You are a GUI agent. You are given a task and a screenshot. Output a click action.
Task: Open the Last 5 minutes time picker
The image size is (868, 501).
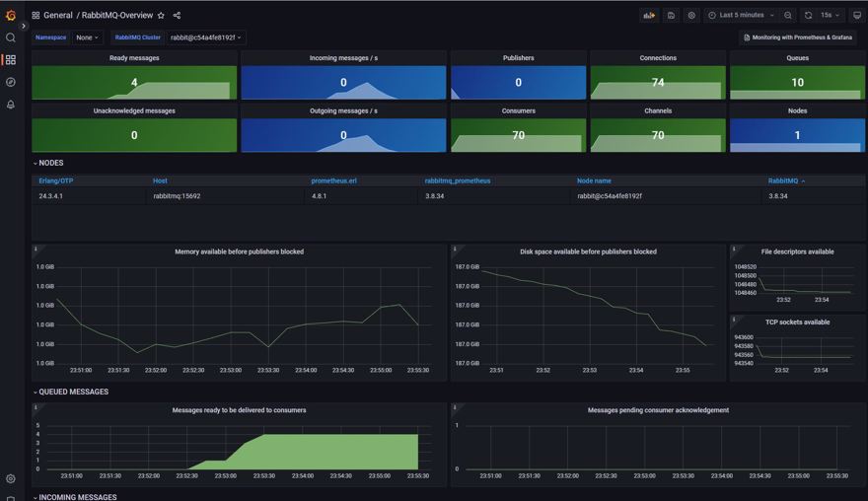(x=741, y=16)
